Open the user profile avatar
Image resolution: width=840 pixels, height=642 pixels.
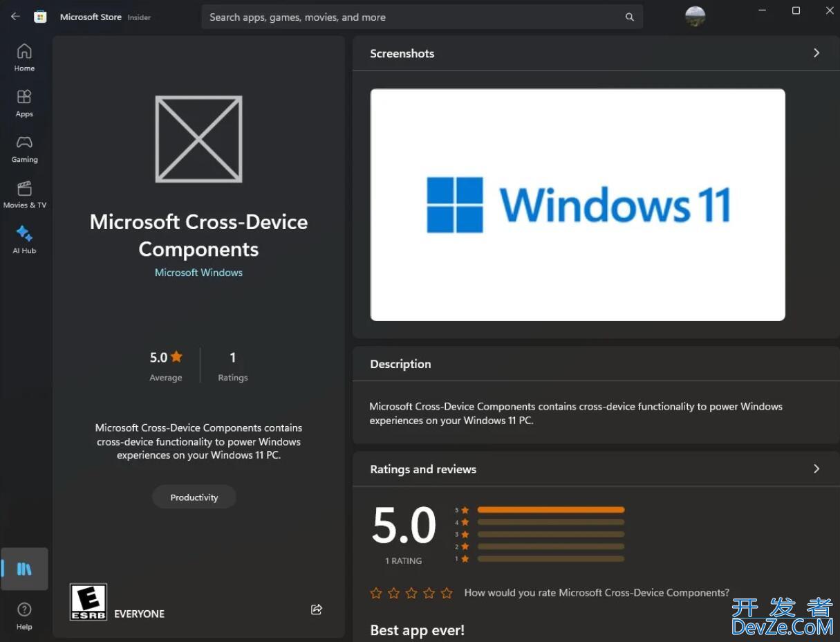click(695, 17)
